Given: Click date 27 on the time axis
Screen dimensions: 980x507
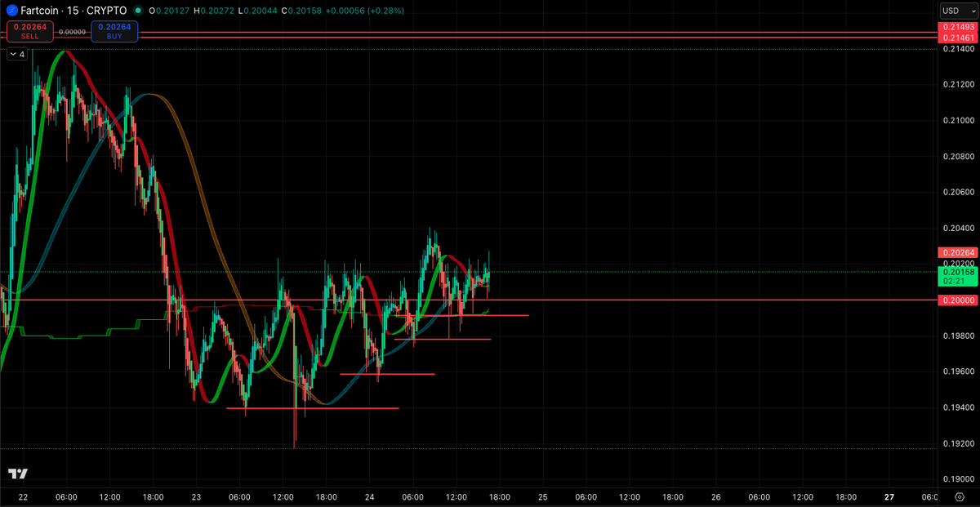Looking at the screenshot, I should pos(890,496).
